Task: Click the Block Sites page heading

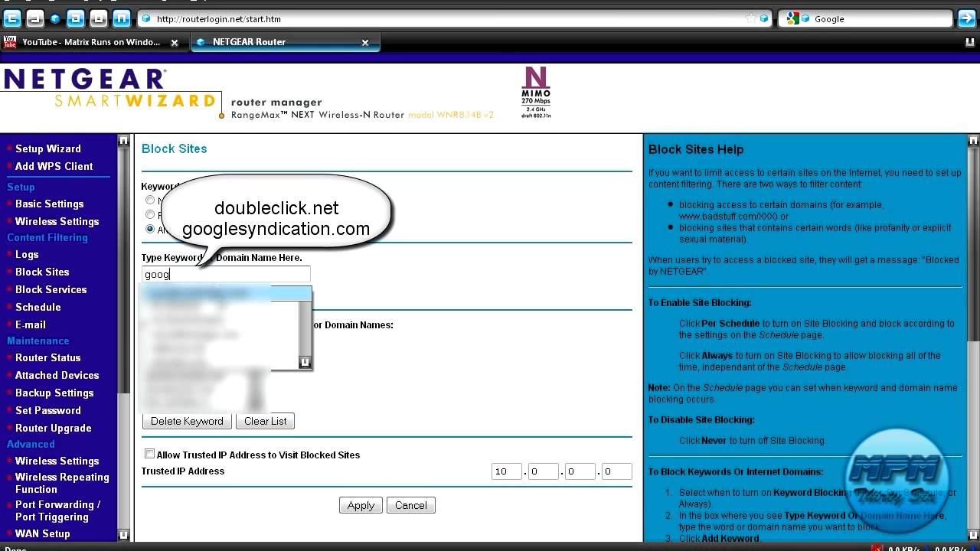Action: pyautogui.click(x=174, y=148)
